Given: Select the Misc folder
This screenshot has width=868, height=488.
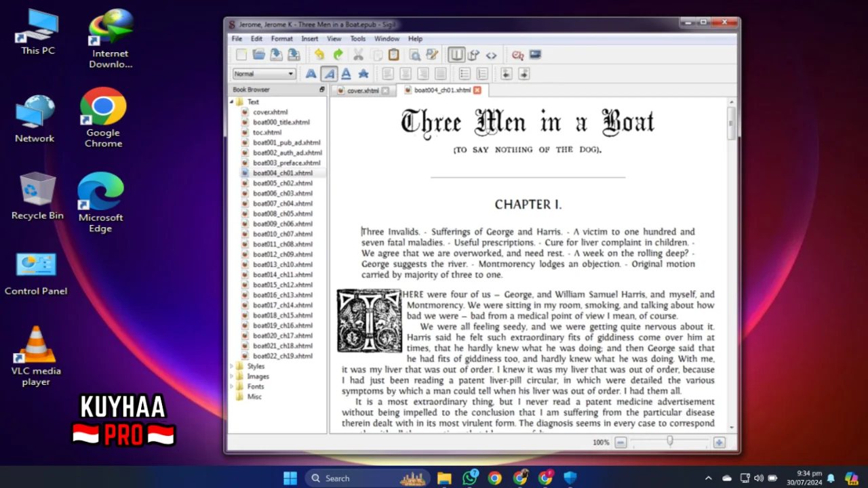Looking at the screenshot, I should [254, 396].
